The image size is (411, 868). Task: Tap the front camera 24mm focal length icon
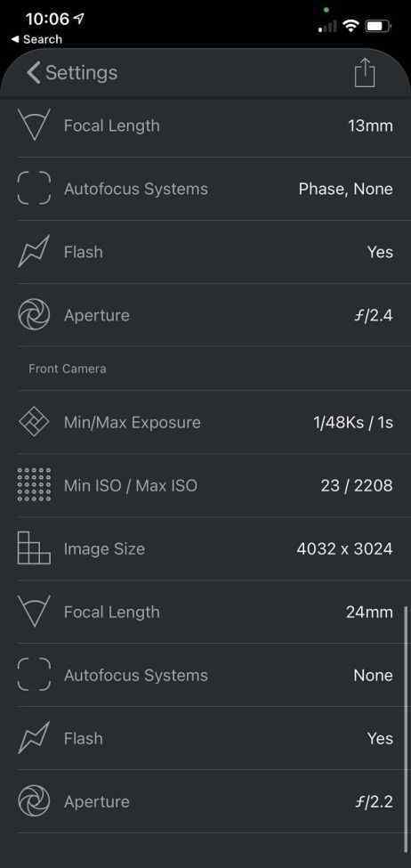click(x=34, y=612)
